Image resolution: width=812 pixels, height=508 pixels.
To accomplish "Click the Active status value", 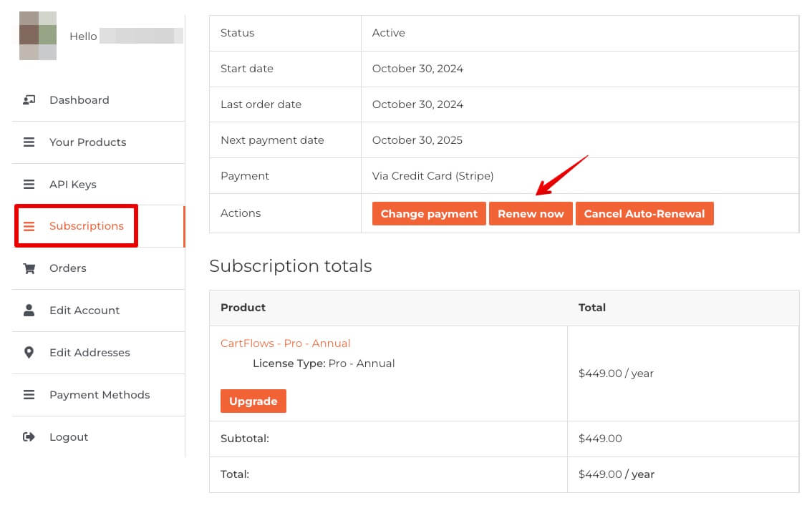I will 388,33.
